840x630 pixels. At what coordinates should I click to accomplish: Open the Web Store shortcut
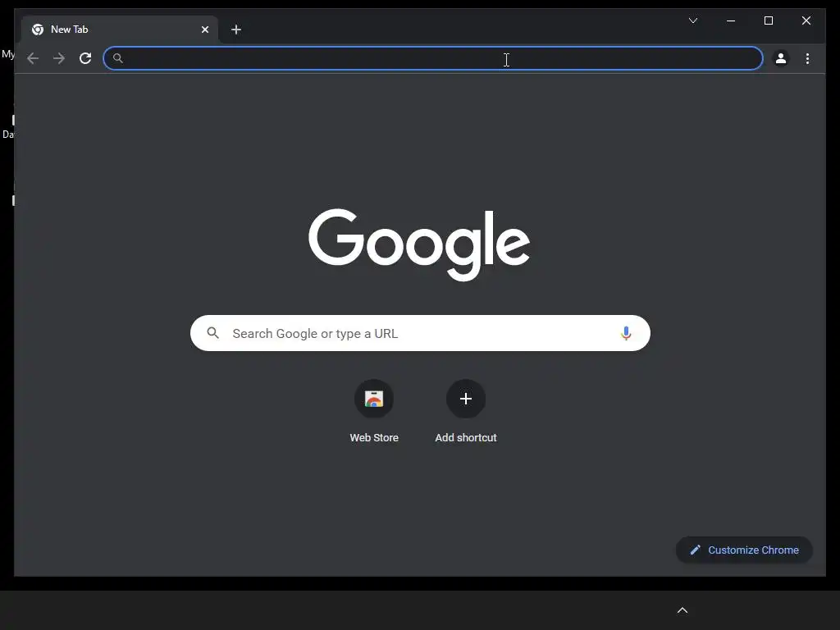374,399
